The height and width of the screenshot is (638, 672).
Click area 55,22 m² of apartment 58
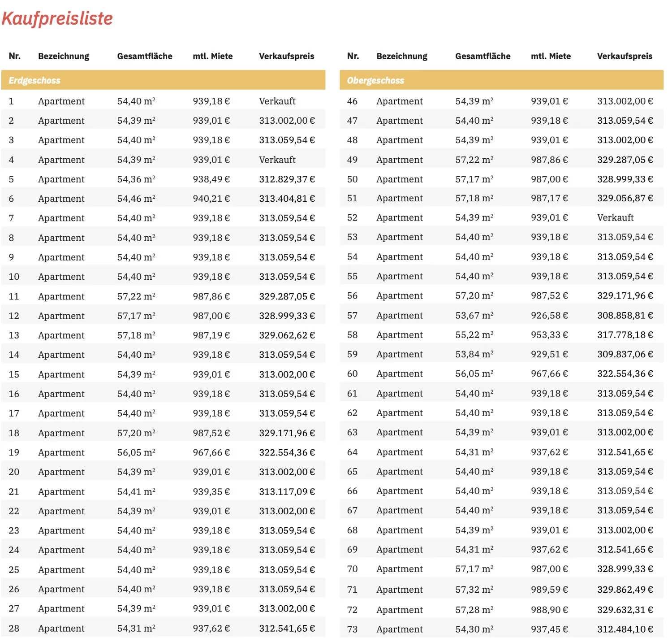click(x=474, y=335)
